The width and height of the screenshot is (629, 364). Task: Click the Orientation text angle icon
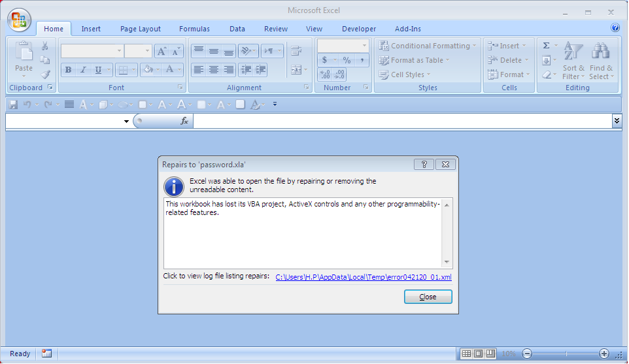coord(246,51)
